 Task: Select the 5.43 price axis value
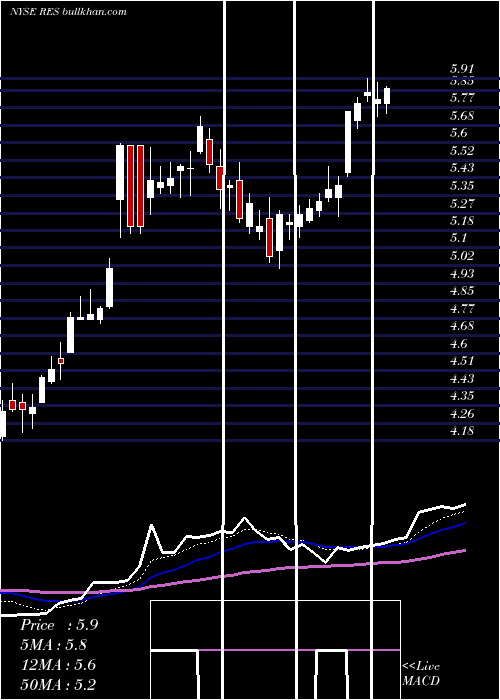pos(462,168)
